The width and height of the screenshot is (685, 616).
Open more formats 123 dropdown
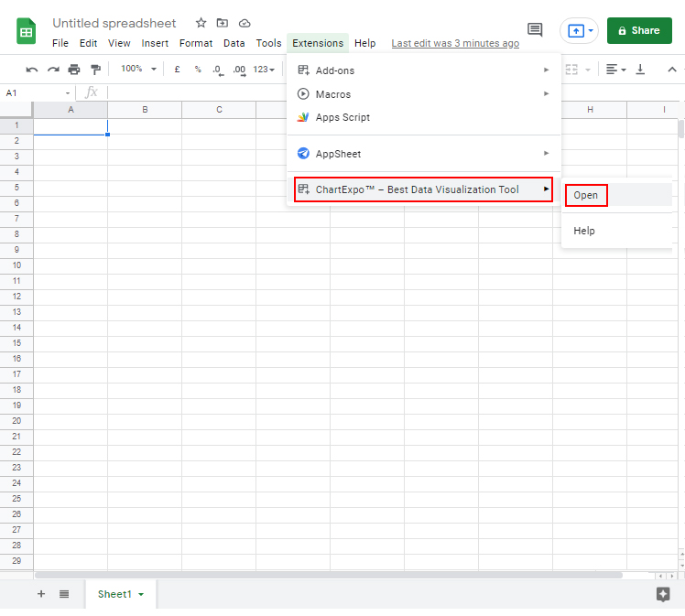click(x=264, y=70)
